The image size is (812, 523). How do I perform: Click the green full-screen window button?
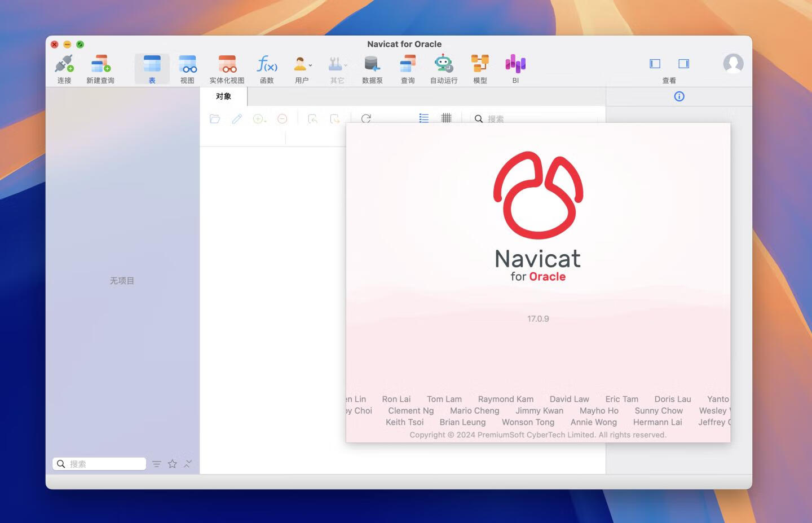coord(80,45)
